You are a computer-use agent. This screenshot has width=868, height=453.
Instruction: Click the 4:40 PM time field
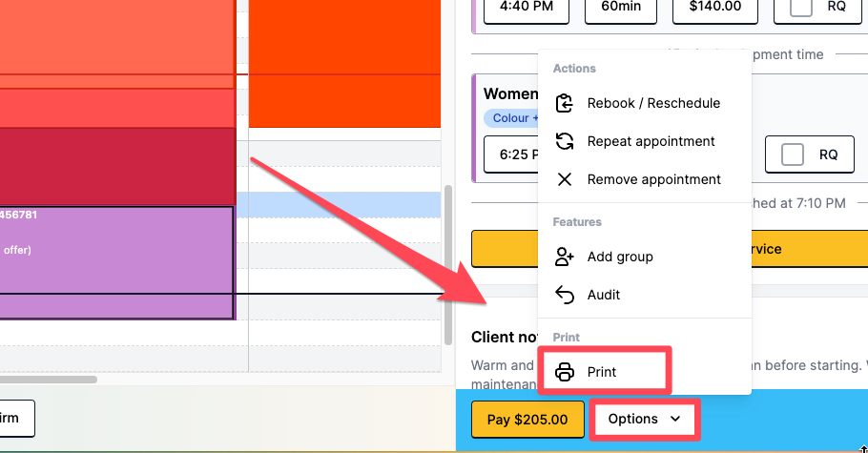point(527,8)
